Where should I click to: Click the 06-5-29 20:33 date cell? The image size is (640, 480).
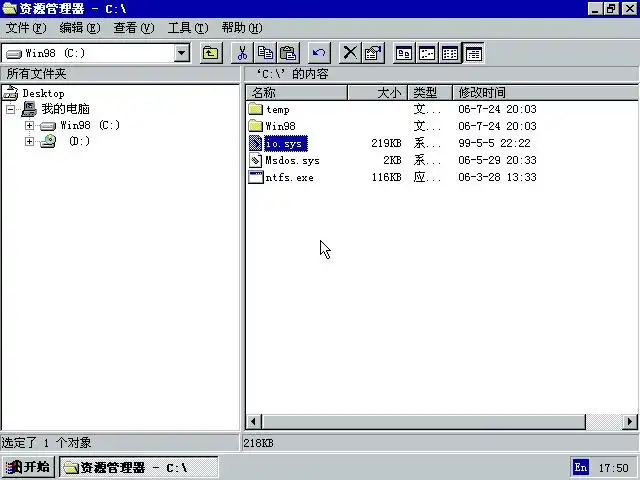coord(497,160)
